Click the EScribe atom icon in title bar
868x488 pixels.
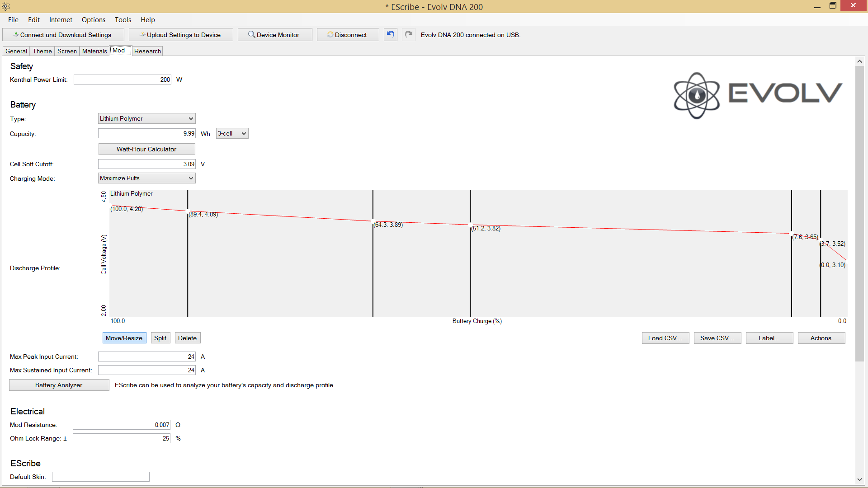point(6,6)
